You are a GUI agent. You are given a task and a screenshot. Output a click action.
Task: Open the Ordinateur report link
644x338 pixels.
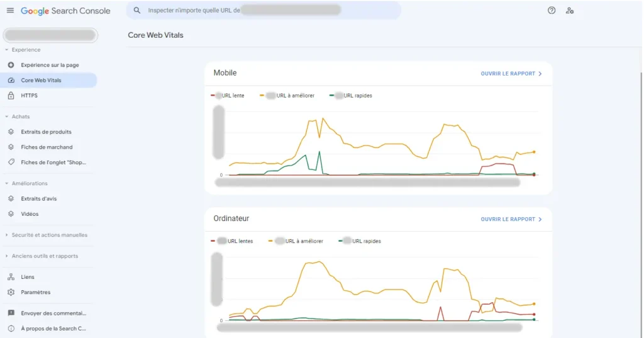pyautogui.click(x=511, y=219)
